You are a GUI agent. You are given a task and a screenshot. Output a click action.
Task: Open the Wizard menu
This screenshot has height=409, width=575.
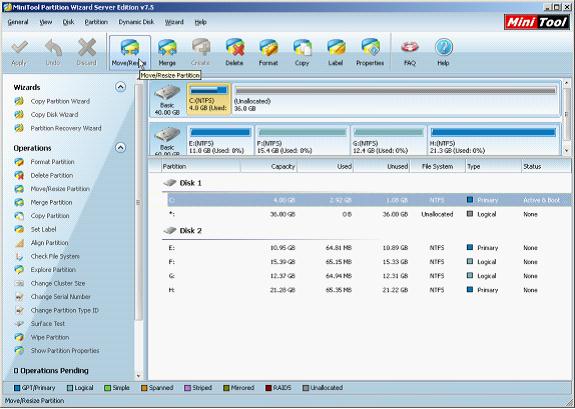click(174, 22)
